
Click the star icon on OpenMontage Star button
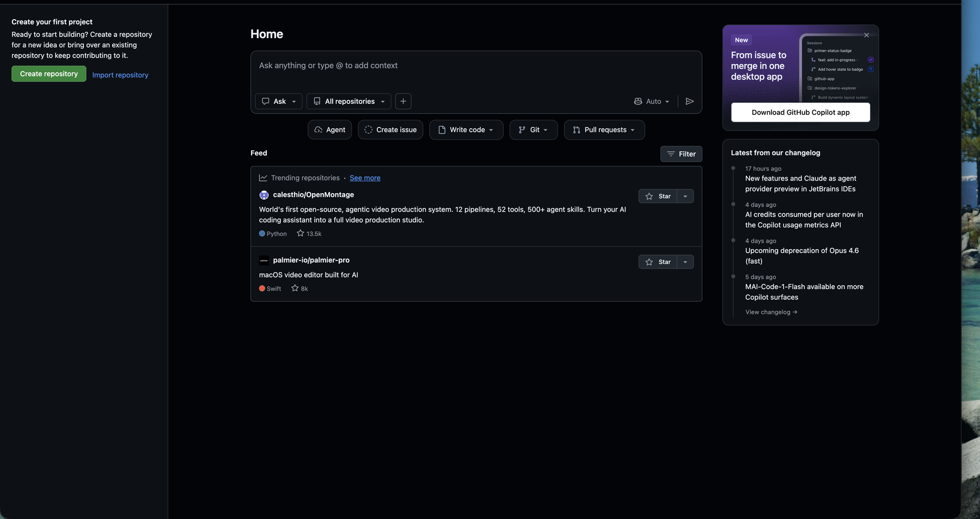tap(649, 196)
